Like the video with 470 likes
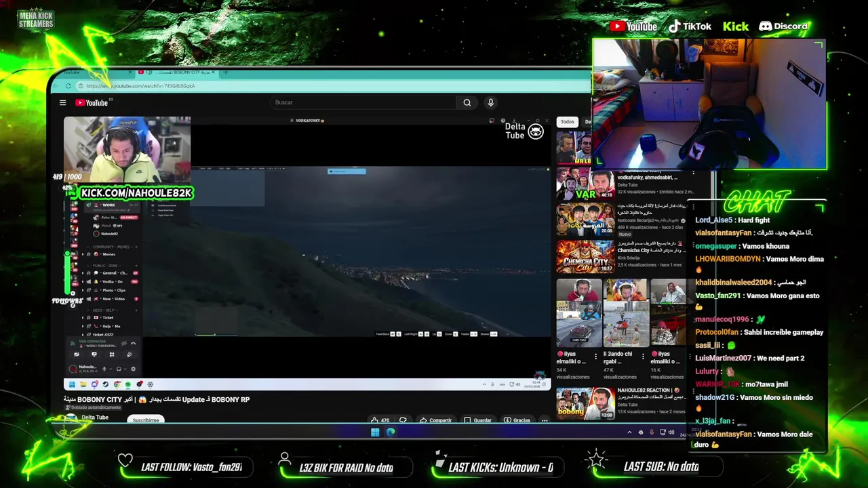Screen dimensions: 868x488 380,420
